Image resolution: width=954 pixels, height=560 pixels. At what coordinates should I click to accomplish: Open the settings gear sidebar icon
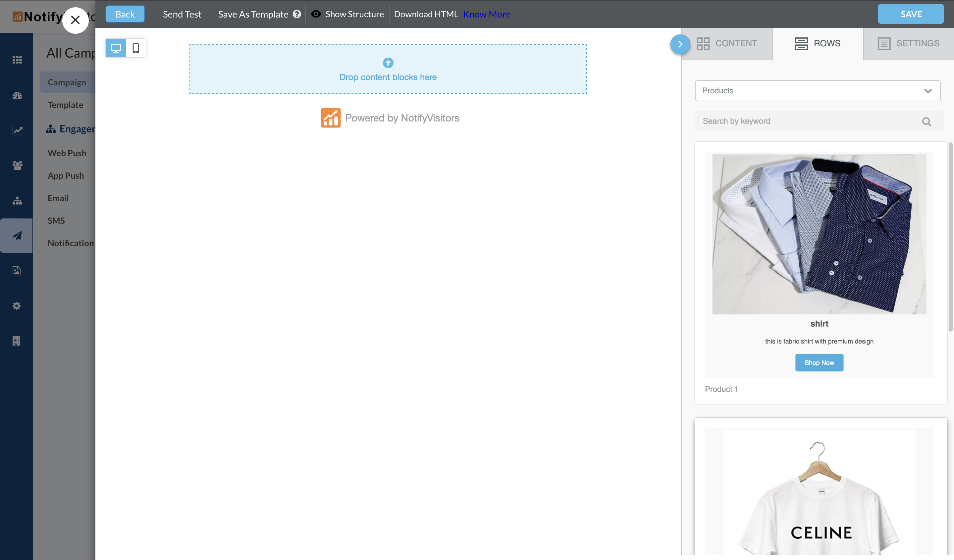tap(17, 306)
